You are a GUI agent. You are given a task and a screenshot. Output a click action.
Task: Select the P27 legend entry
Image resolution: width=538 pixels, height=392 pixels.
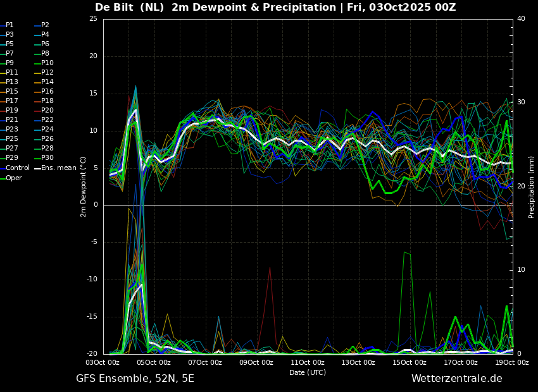click(x=9, y=148)
